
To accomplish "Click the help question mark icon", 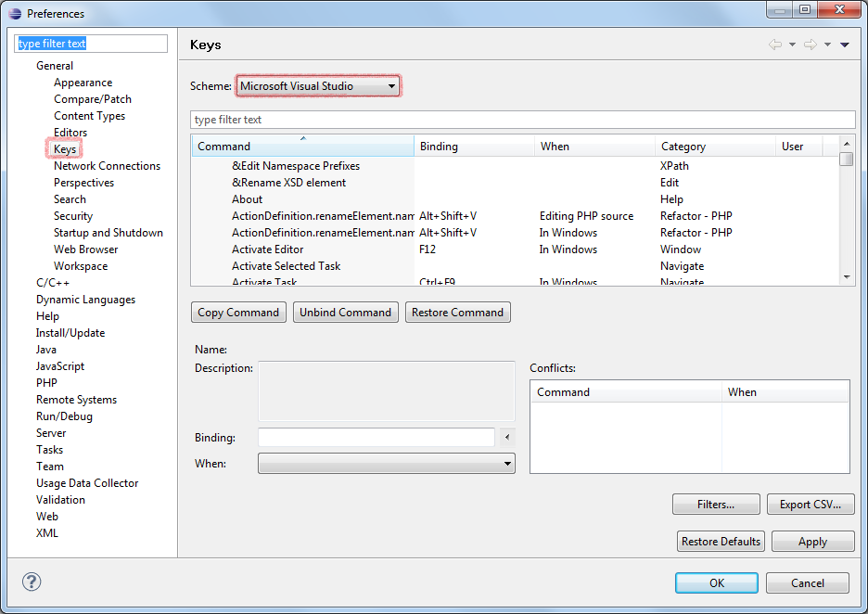I will pyautogui.click(x=32, y=582).
